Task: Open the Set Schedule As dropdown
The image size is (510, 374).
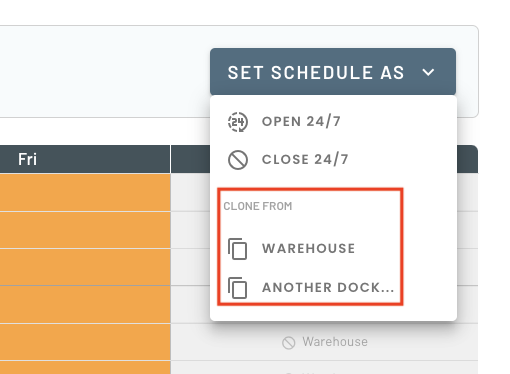Action: [x=333, y=72]
